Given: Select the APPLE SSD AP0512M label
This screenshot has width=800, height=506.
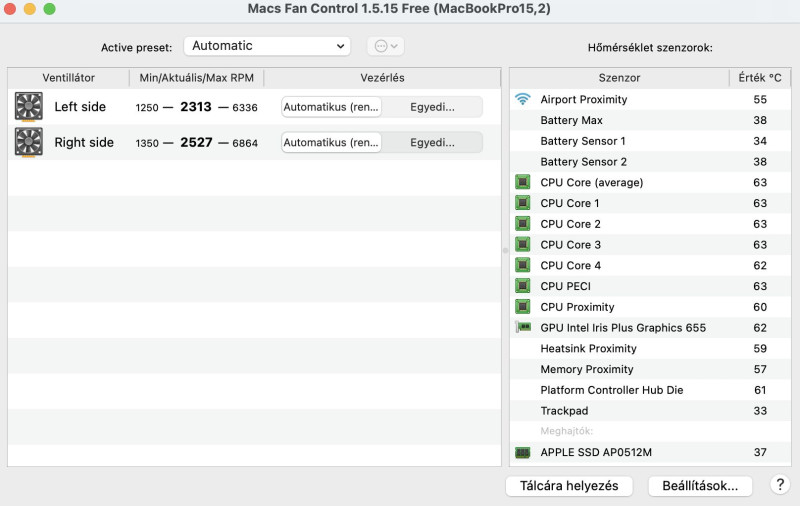Looking at the screenshot, I should (596, 452).
